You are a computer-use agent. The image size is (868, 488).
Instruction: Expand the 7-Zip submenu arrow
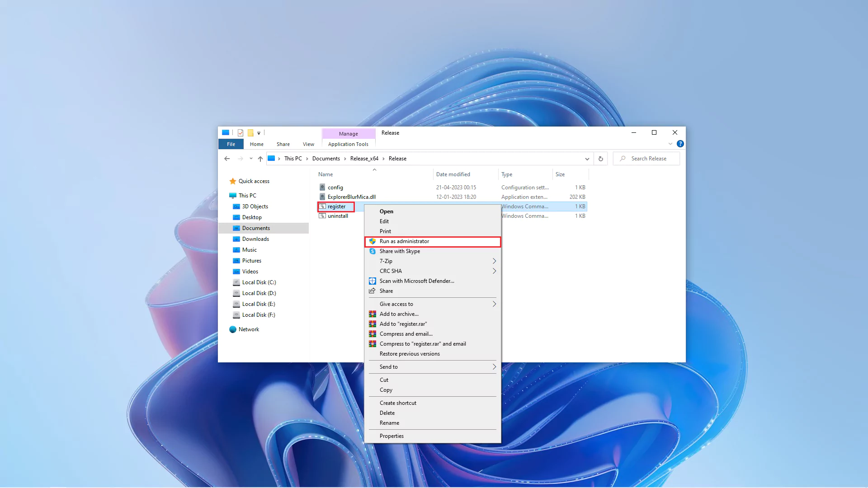click(x=494, y=261)
